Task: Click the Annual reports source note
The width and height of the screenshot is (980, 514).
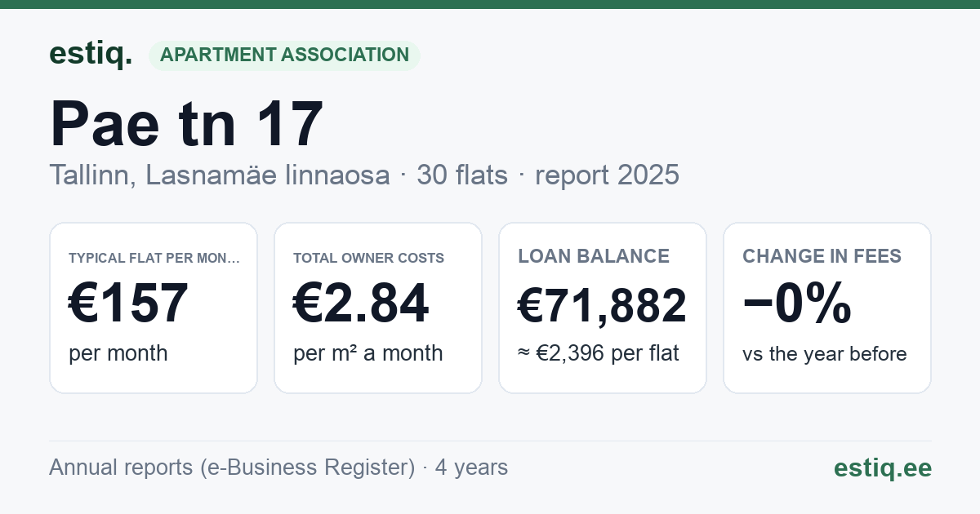Action: pyautogui.click(x=278, y=467)
